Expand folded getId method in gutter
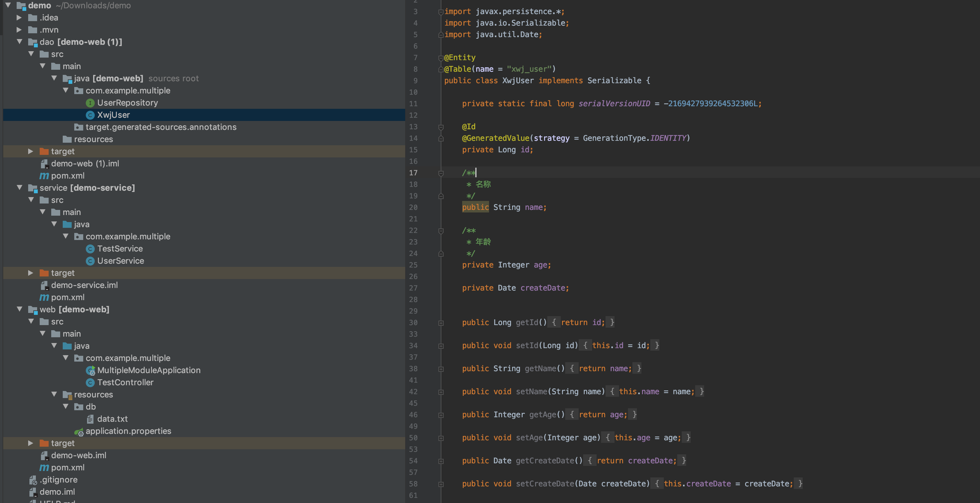 pyautogui.click(x=441, y=323)
